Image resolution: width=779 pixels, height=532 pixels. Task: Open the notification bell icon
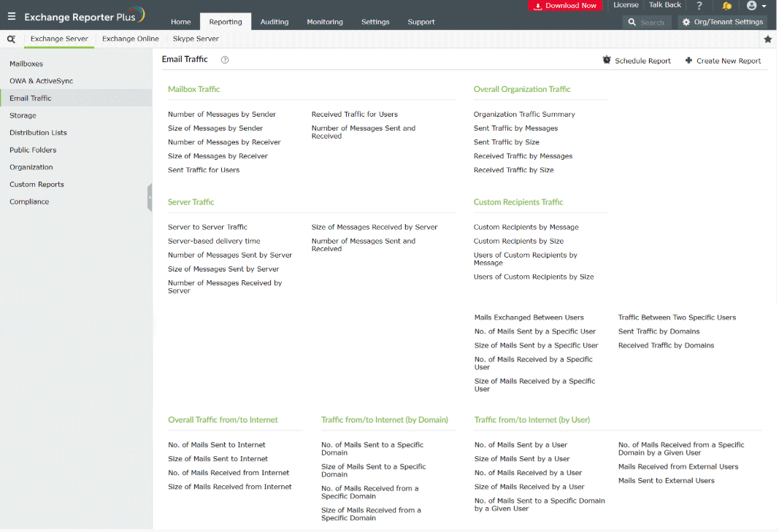coord(726,6)
